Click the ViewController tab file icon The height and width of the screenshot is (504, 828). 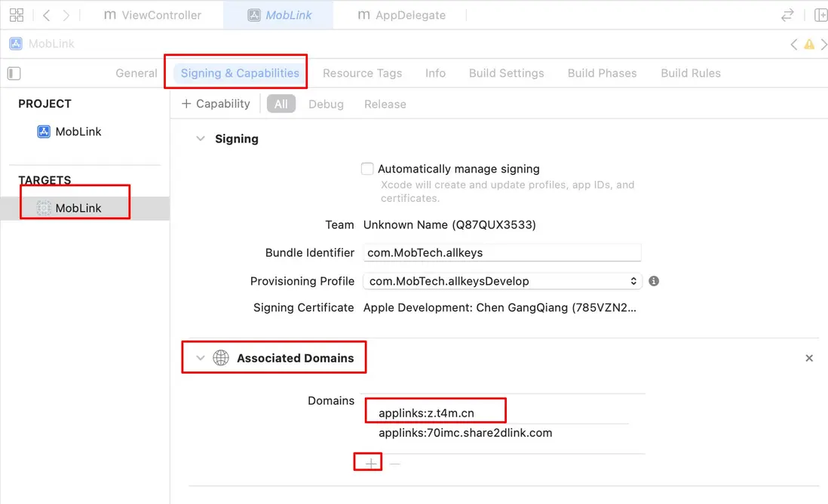coord(110,15)
